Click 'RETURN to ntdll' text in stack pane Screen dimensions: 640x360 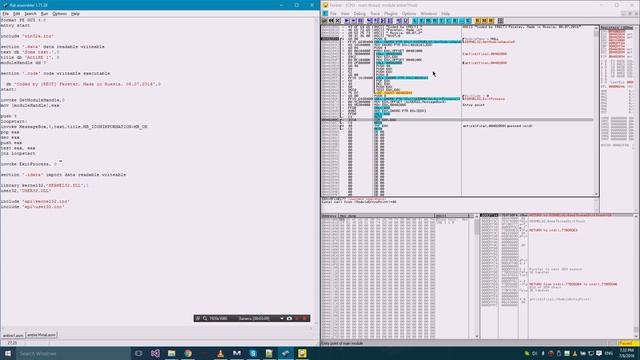pyautogui.click(x=553, y=230)
